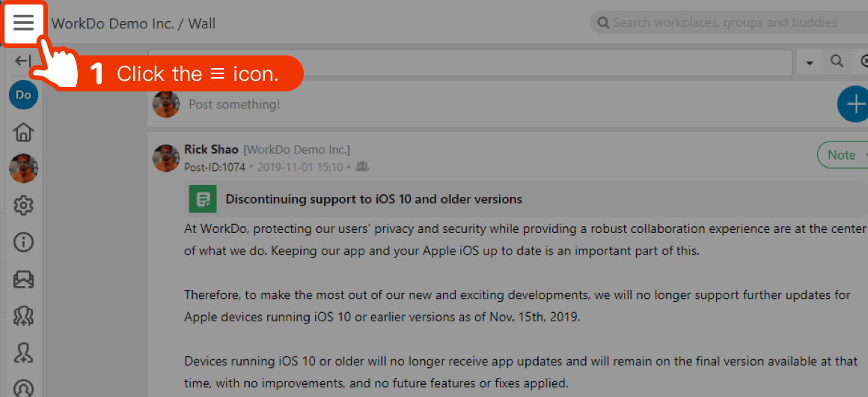Screen dimensions: 868x397
Task: Open the info circle icon
Action: point(23,242)
